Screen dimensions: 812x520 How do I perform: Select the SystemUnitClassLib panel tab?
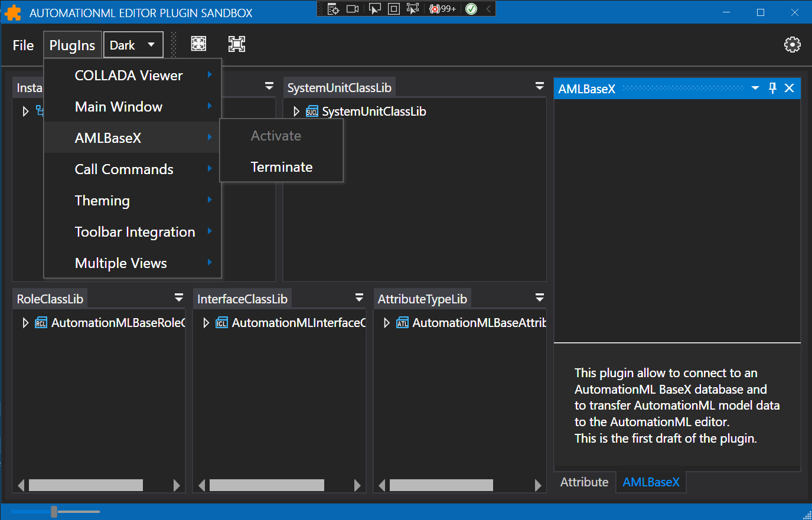(x=339, y=87)
